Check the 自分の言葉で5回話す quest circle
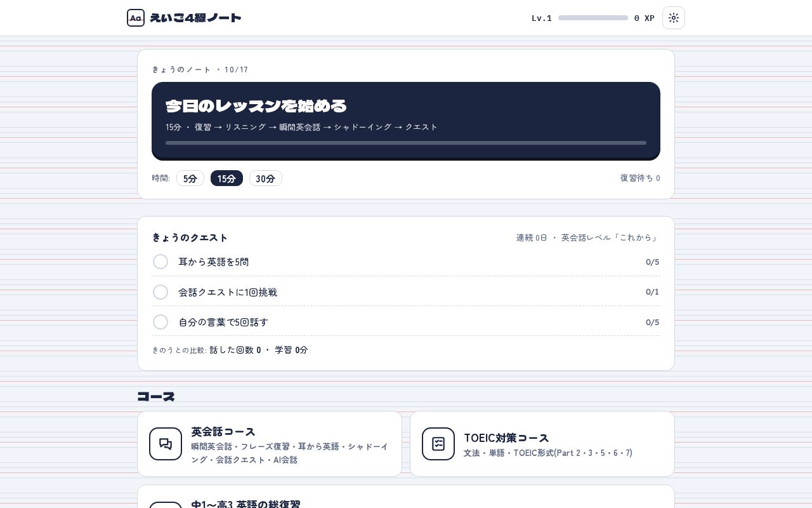The width and height of the screenshot is (812, 508). tap(160, 322)
